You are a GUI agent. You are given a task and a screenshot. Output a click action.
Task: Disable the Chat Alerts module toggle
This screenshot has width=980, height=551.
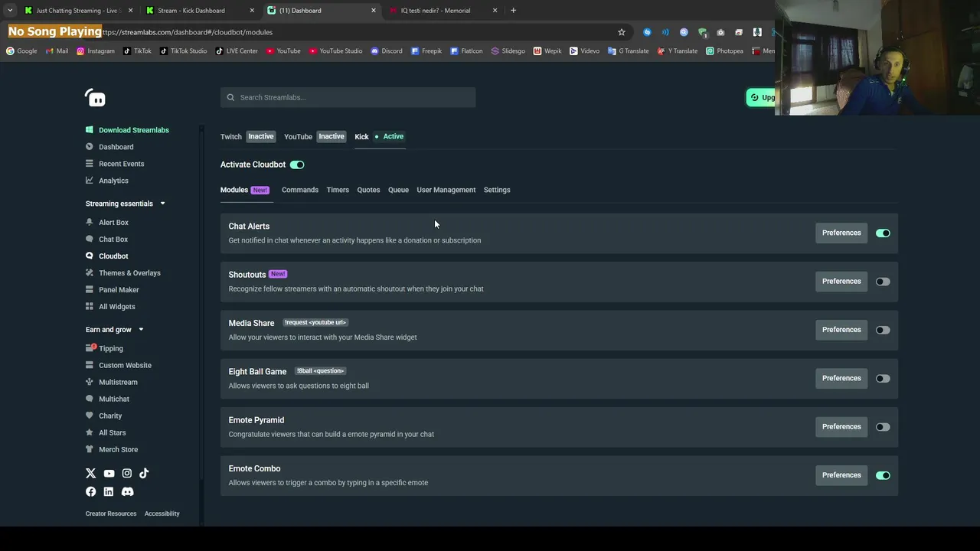(x=883, y=233)
